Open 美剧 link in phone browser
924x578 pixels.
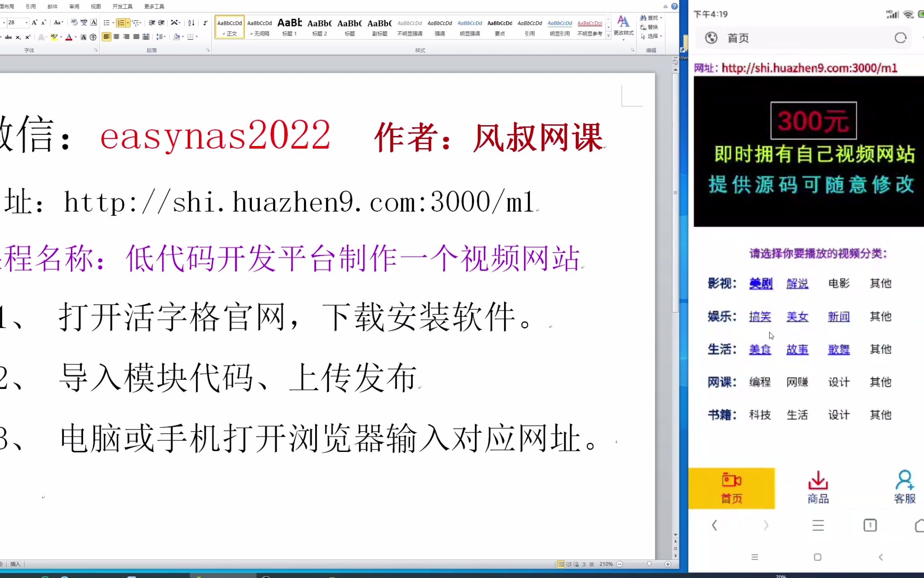coord(761,283)
